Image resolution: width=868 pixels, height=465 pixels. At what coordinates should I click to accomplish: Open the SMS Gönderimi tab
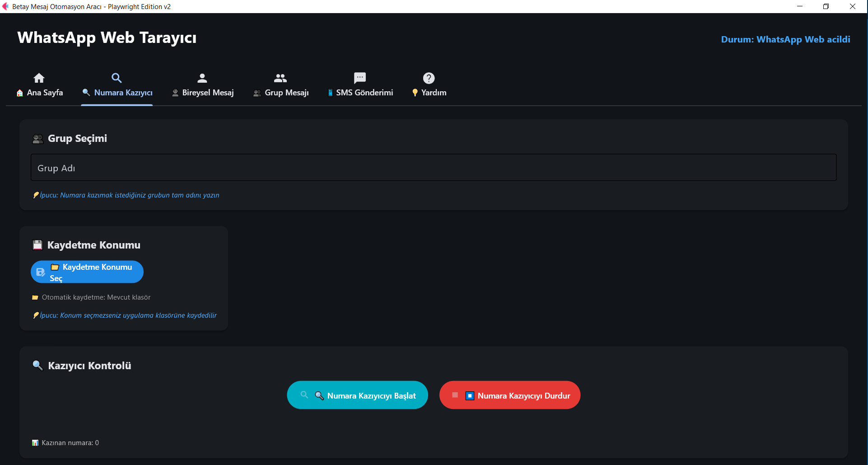360,85
